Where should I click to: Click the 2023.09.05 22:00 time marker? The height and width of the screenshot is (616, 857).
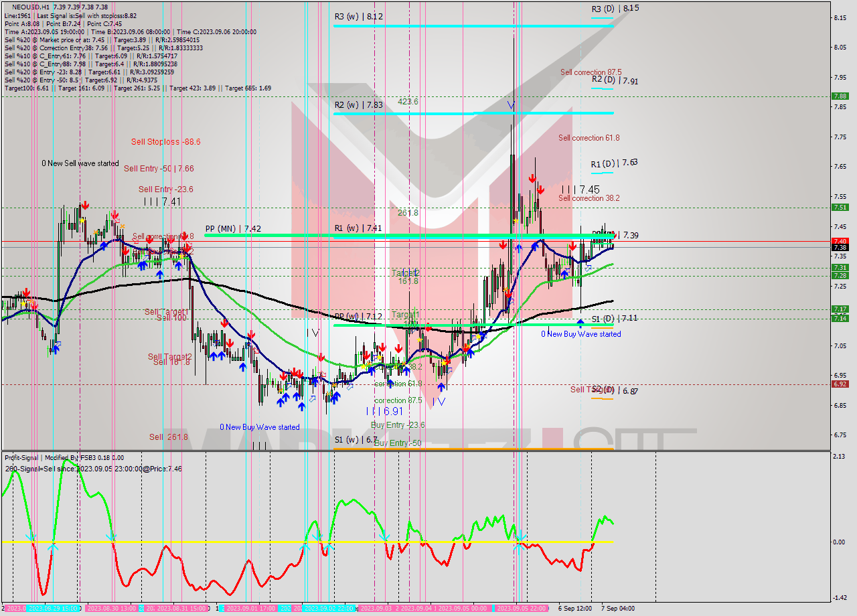522,609
